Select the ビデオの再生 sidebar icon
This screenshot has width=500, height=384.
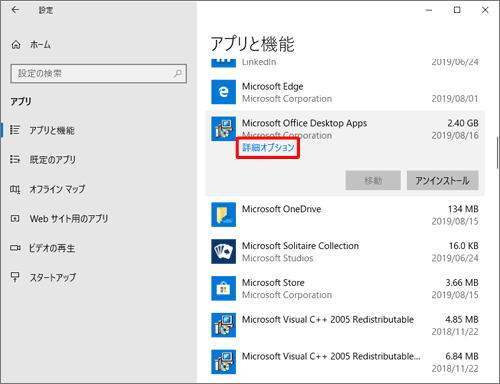[15, 248]
